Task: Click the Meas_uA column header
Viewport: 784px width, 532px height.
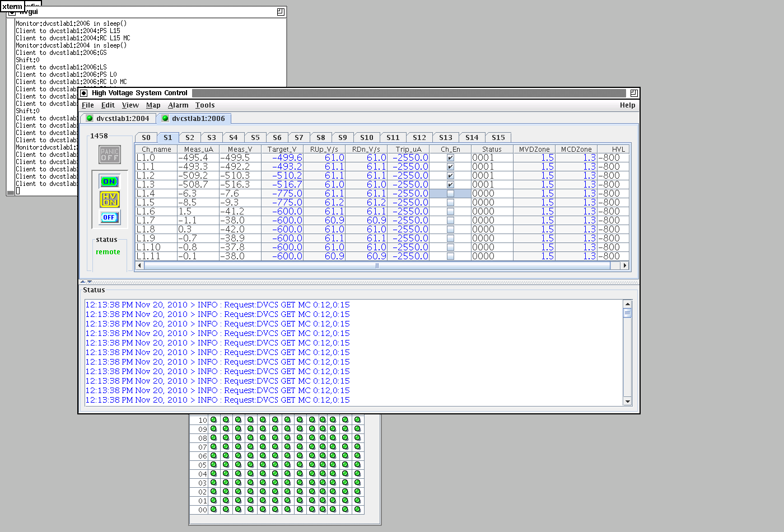Action: coord(198,149)
